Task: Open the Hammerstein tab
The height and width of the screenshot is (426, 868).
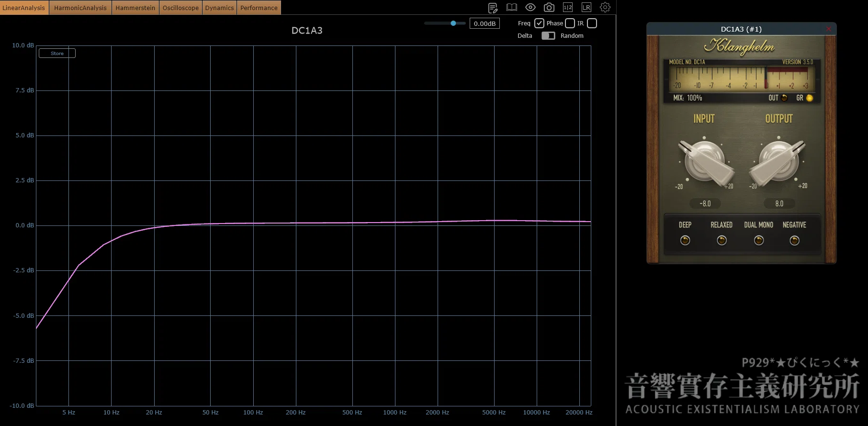Action: 135,8
